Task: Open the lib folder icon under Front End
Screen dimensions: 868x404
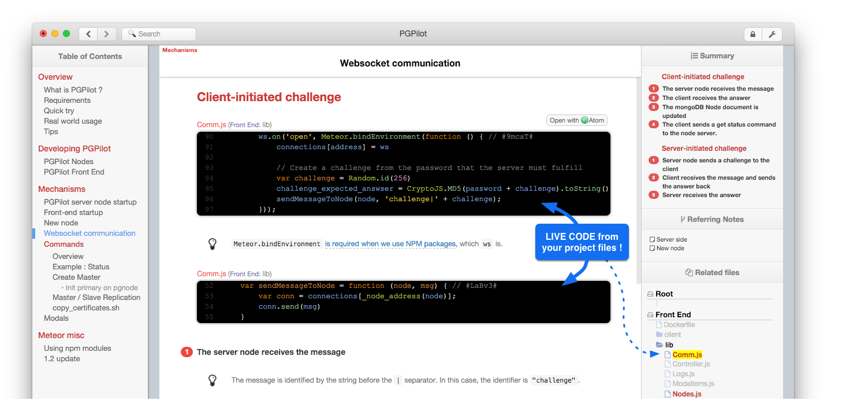Action: tap(660, 344)
